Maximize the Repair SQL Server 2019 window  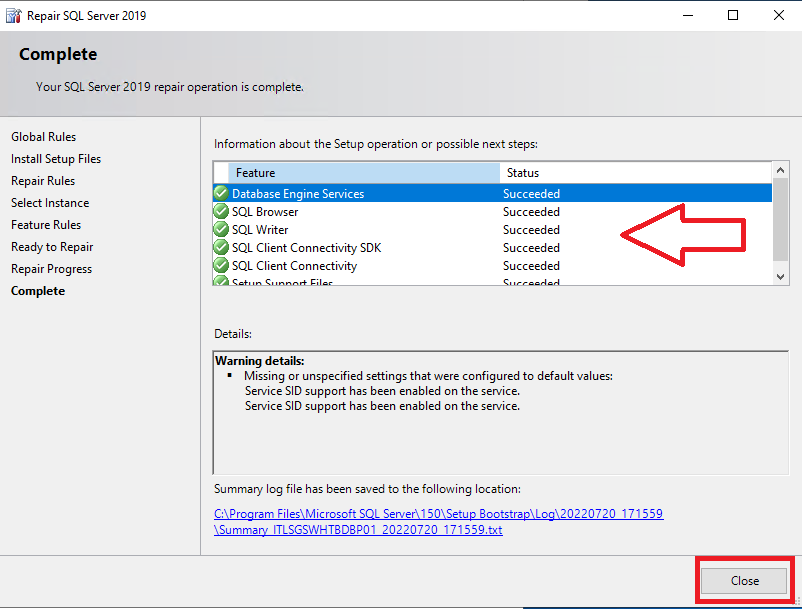pyautogui.click(x=733, y=15)
